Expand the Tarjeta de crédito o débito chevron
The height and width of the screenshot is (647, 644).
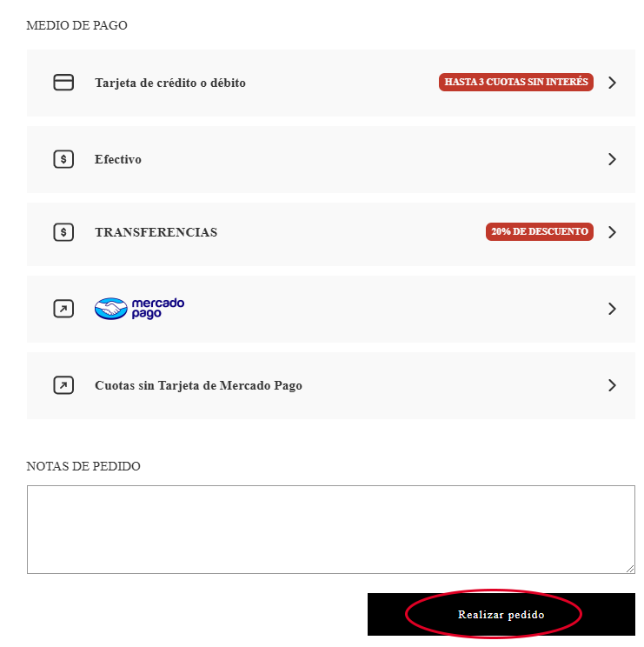click(612, 83)
